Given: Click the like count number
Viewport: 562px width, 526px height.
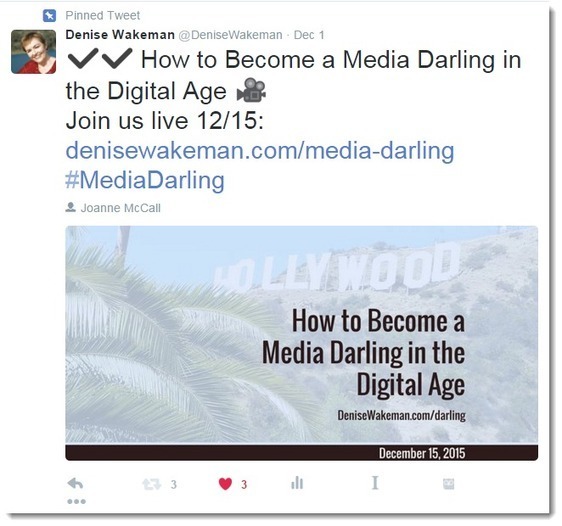Looking at the screenshot, I should point(244,484).
